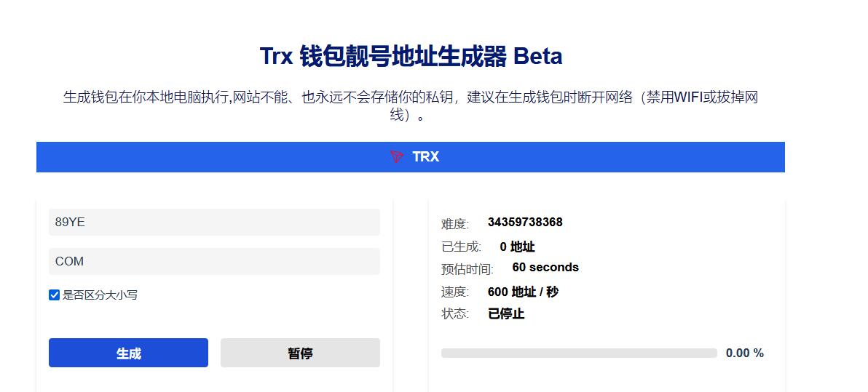Click the suffix field containing COM
The image size is (868, 392).
click(214, 261)
